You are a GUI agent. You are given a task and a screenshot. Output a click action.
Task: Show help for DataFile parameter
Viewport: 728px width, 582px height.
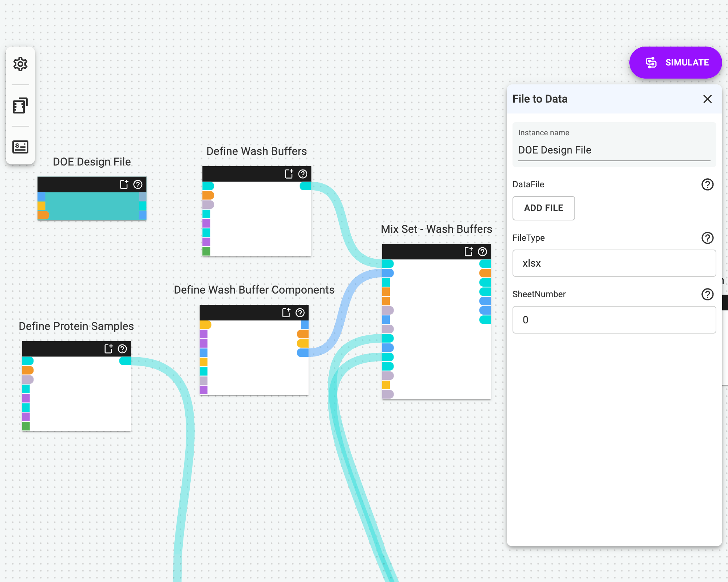pos(707,184)
